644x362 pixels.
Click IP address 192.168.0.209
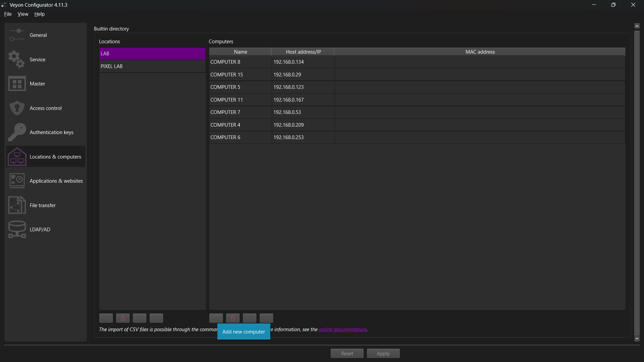coord(303,125)
